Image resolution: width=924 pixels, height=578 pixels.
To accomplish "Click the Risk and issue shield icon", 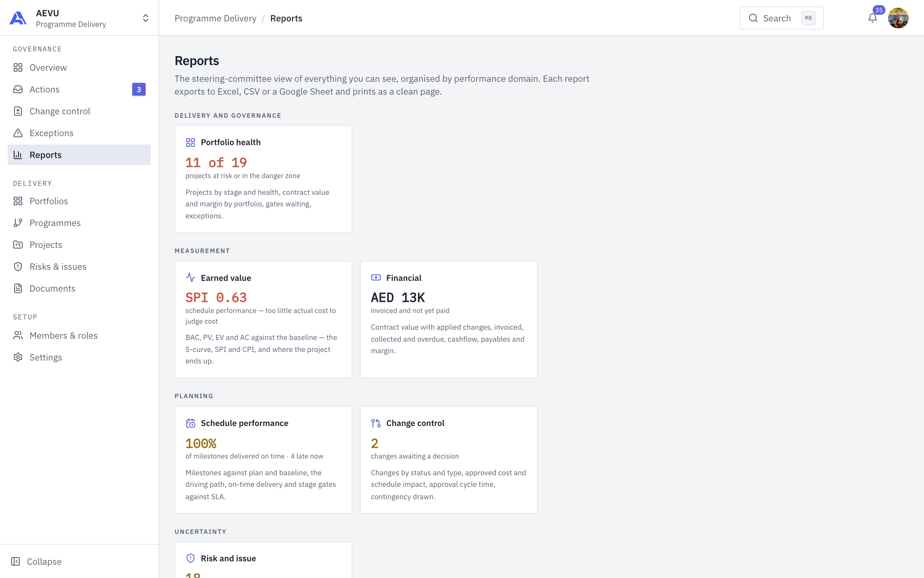I will pyautogui.click(x=191, y=558).
